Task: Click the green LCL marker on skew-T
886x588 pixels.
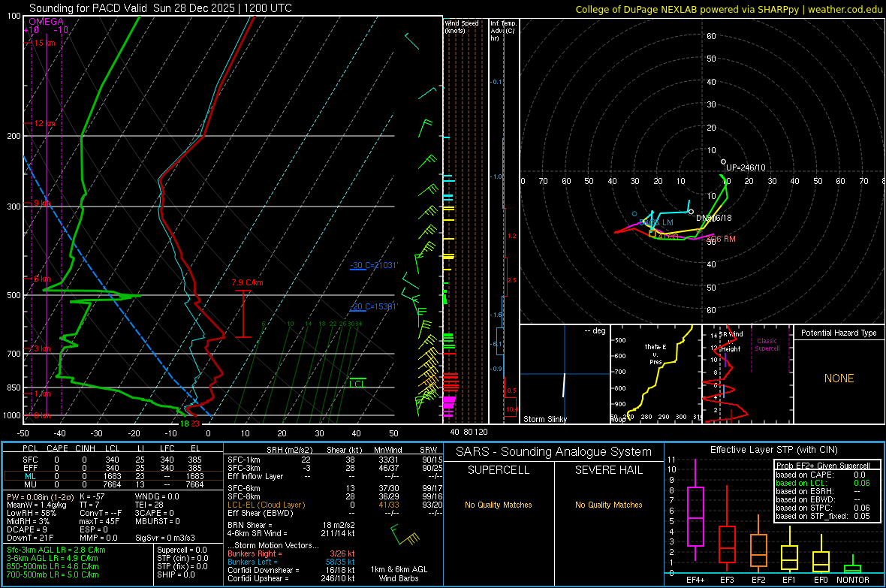Action: click(x=357, y=384)
